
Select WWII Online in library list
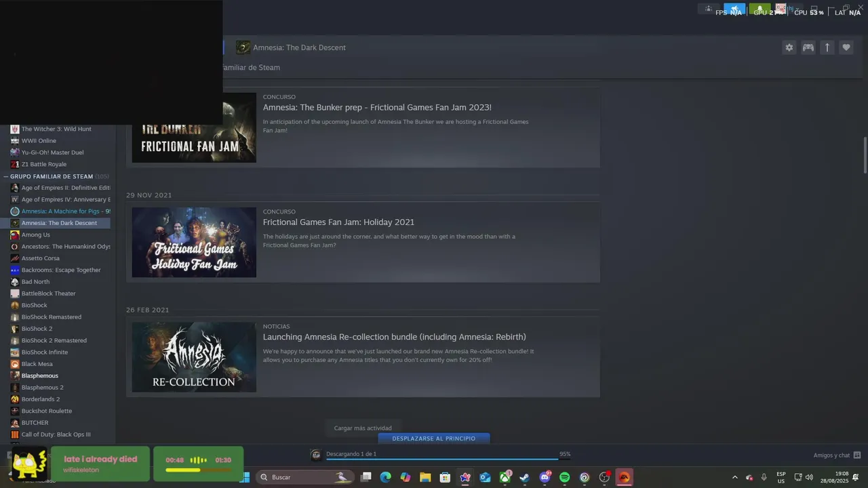(39, 141)
